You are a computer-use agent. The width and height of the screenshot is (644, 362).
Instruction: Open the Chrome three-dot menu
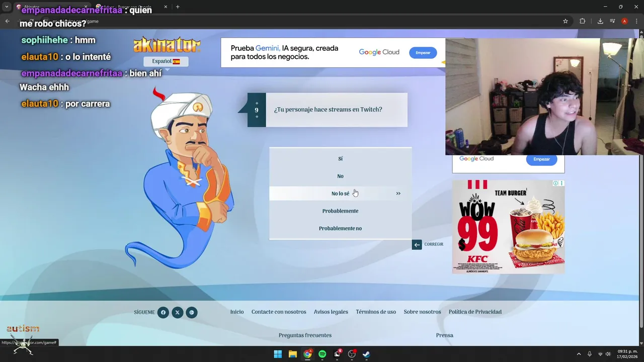pyautogui.click(x=636, y=21)
